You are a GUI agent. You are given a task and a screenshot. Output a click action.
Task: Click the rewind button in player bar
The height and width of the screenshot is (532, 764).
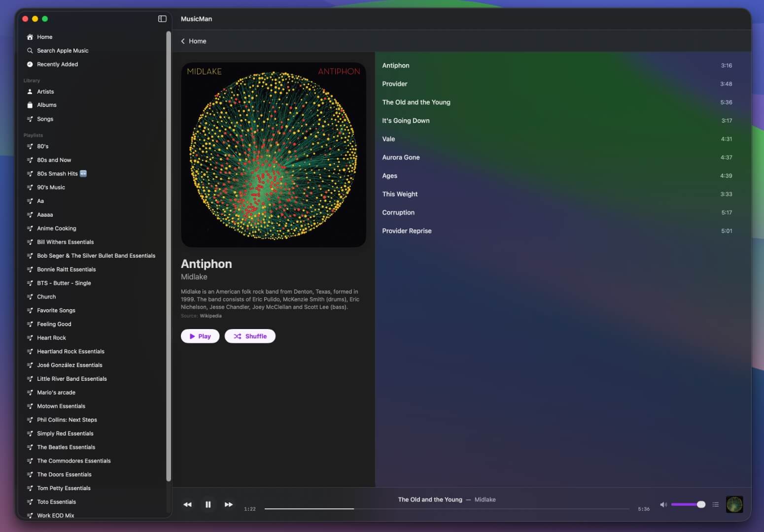pyautogui.click(x=187, y=504)
